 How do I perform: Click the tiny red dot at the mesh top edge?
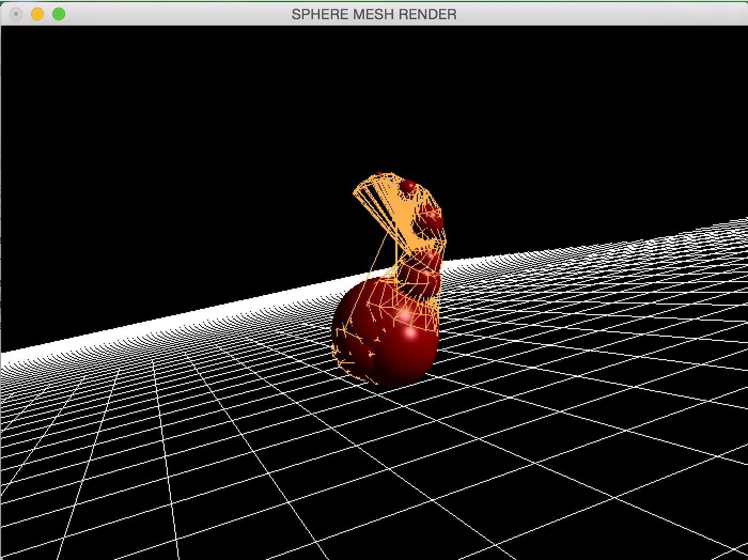pyautogui.click(x=379, y=174)
